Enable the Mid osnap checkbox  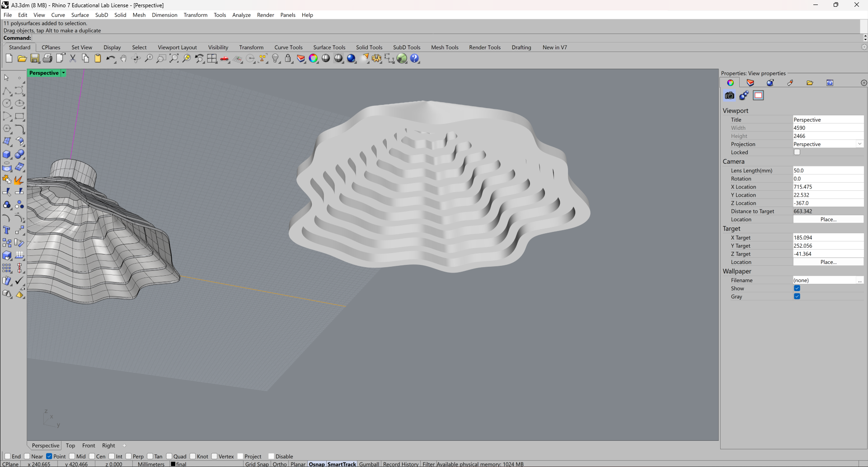point(72,456)
